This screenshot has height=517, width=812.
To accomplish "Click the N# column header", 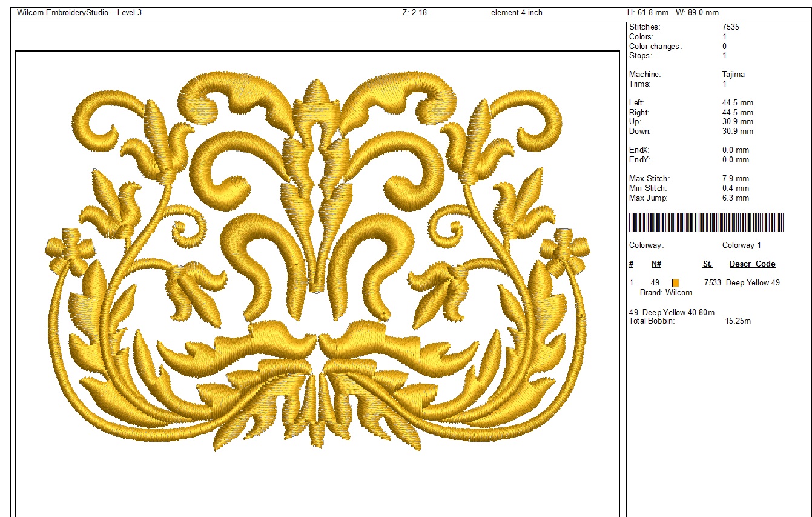I will click(656, 264).
